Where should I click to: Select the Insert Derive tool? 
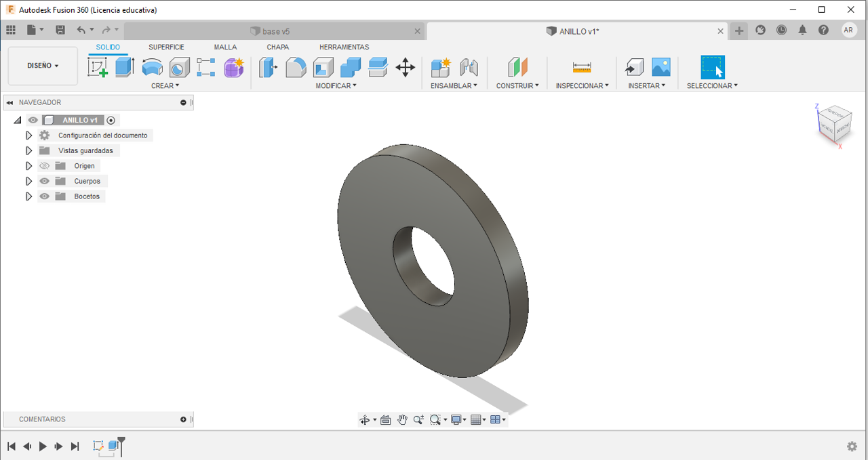pos(634,67)
